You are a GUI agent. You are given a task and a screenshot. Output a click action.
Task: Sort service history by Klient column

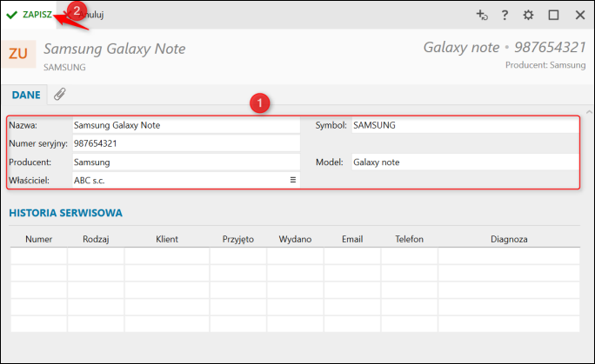pos(167,239)
